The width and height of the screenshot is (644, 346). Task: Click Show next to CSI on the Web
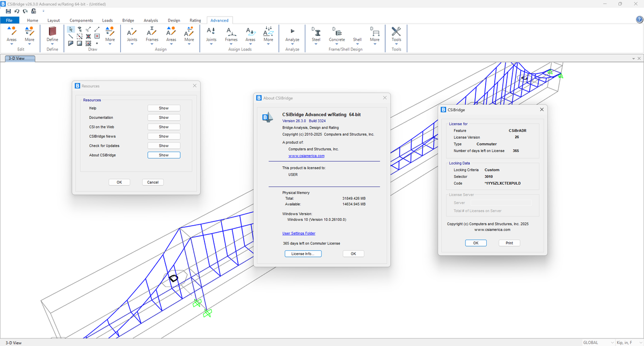pos(164,127)
